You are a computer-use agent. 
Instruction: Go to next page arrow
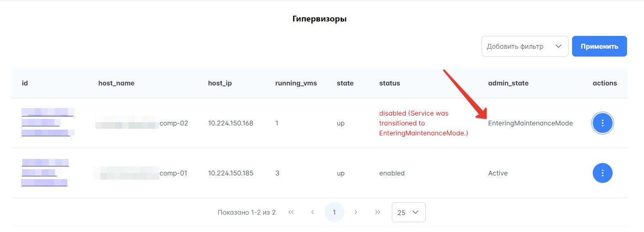click(x=356, y=212)
